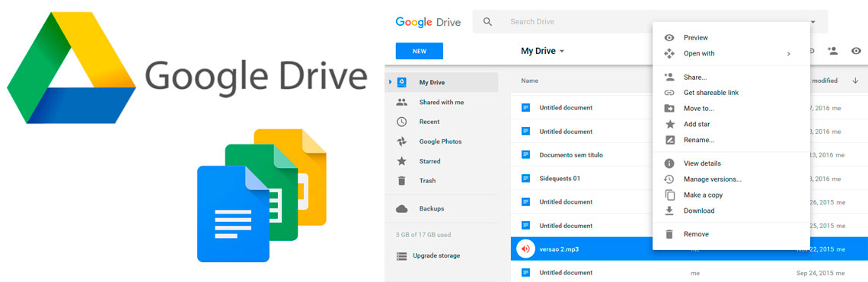Expand the Open with submenu chevron
The image size is (868, 282).
tap(789, 54)
